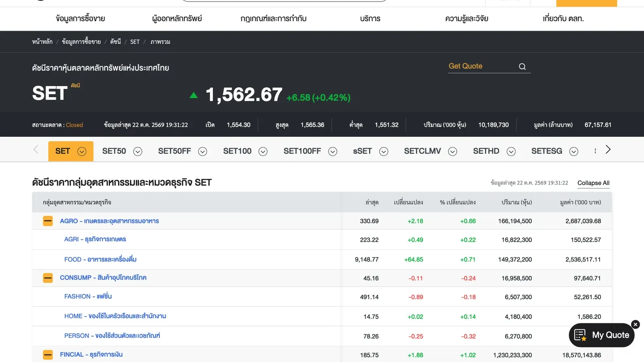This screenshot has width=644, height=362.
Task: Collapse the CONSUMP industry group
Action: coord(48,278)
